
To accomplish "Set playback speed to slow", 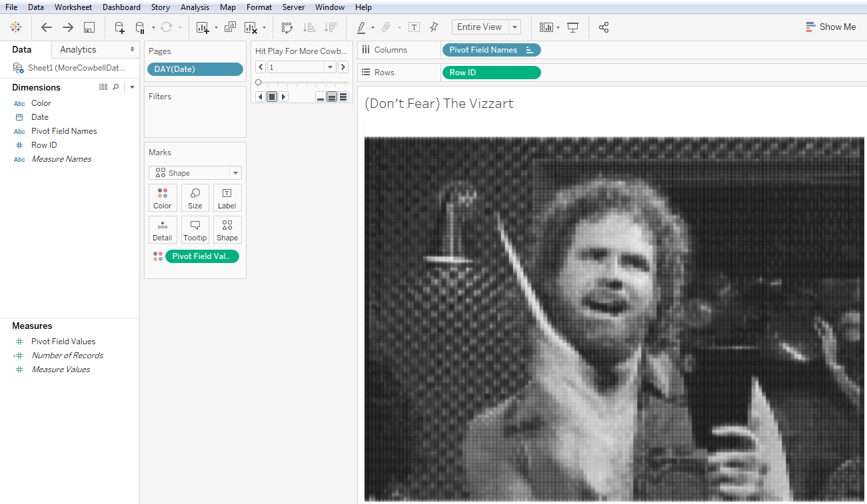I will pos(321,97).
